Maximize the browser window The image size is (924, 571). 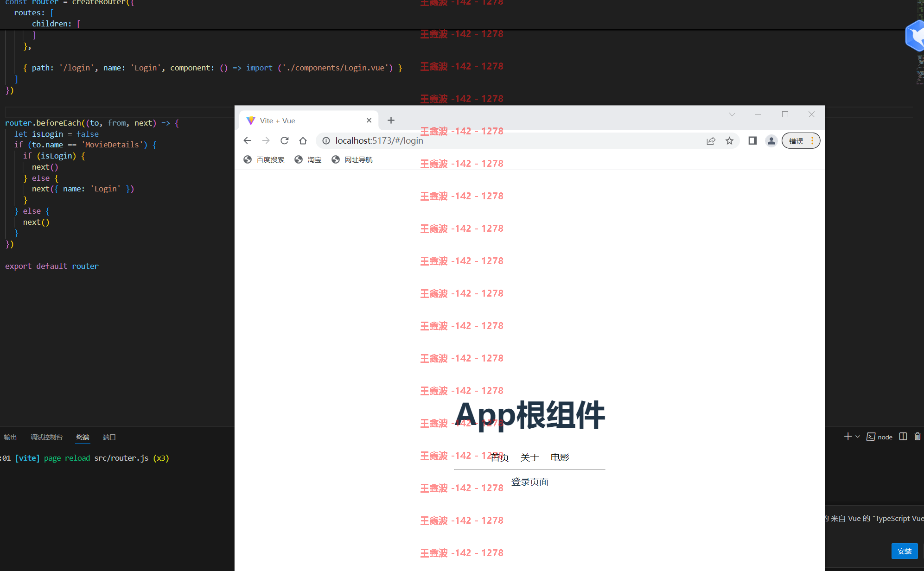click(785, 114)
